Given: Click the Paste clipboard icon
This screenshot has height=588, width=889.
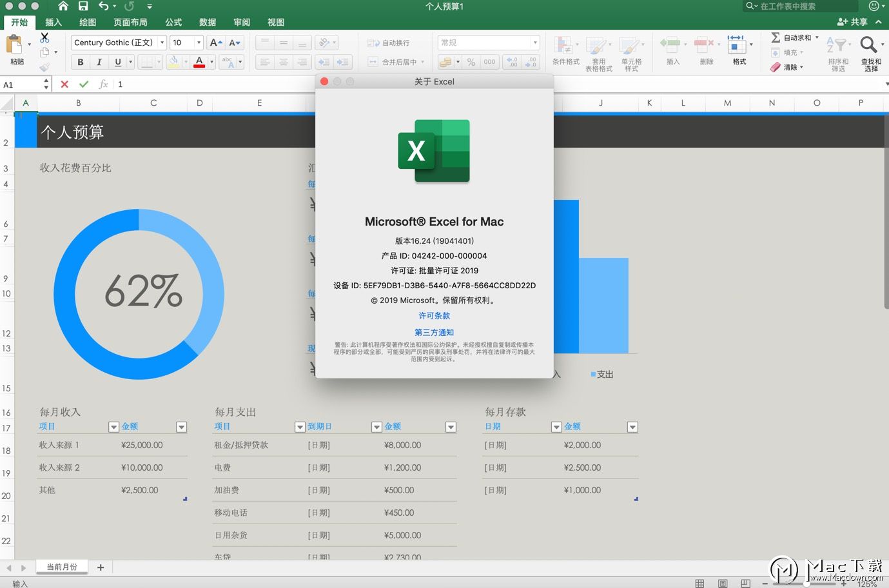Looking at the screenshot, I should pos(14,44).
